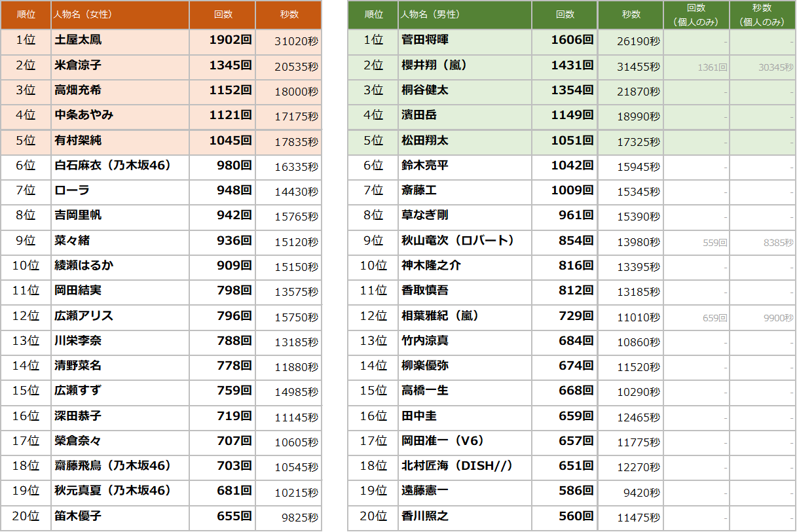Click 櫻井翔（嵐） in the male ranking

[464, 65]
